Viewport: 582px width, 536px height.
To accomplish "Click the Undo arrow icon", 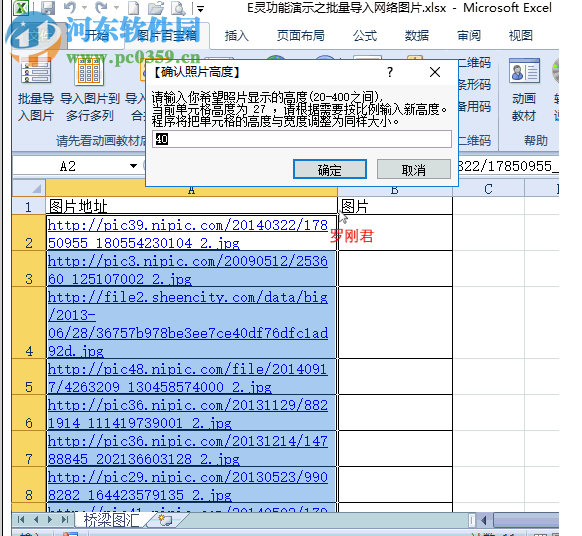I will pos(70,7).
